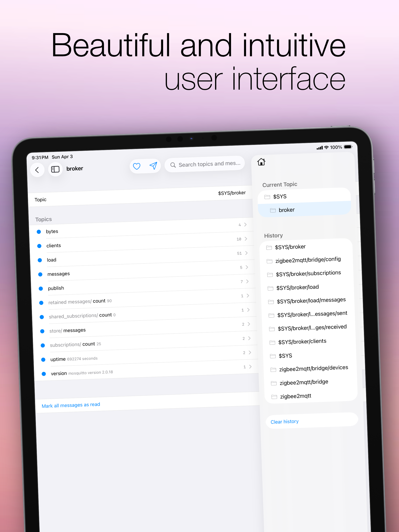Open $SYS/broker/load/messages history entry
This screenshot has height=532, width=399.
[x=308, y=300]
